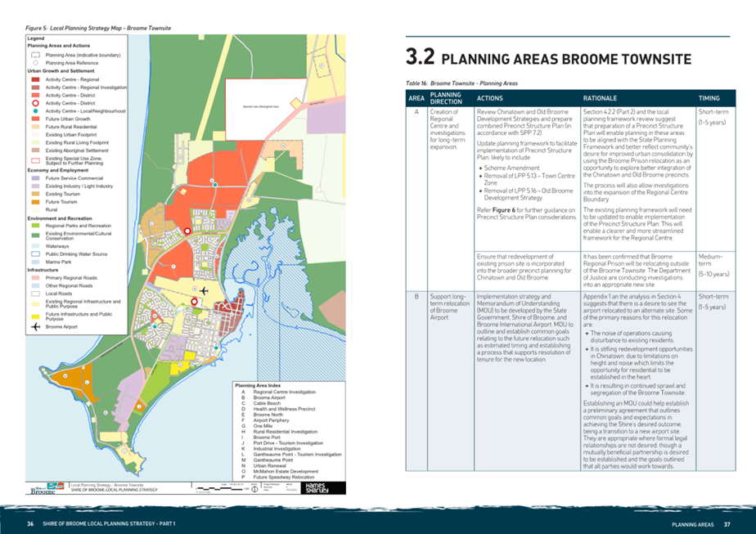Click 'One Mile' index entry

tap(263, 426)
